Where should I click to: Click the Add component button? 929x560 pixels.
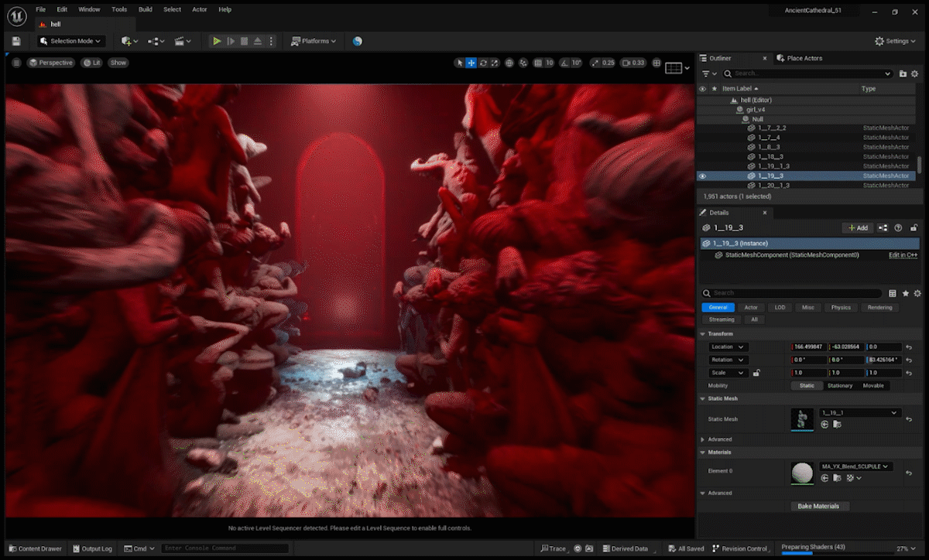point(858,228)
